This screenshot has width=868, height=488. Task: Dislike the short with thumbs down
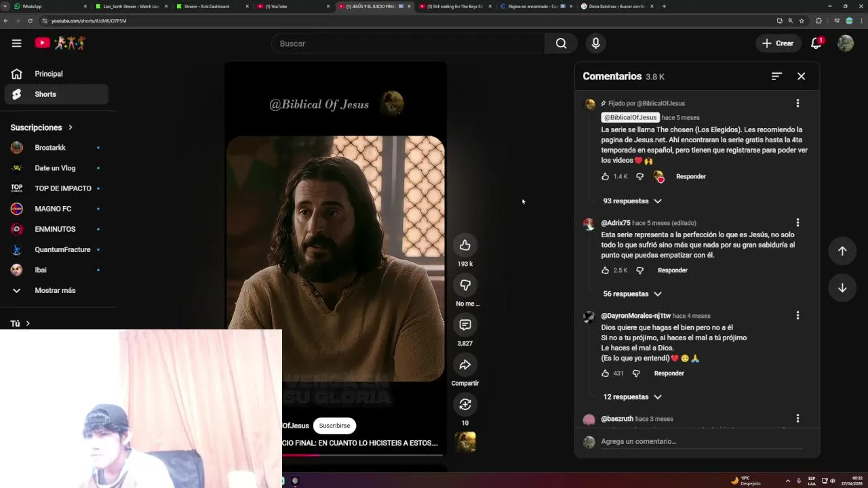click(465, 285)
